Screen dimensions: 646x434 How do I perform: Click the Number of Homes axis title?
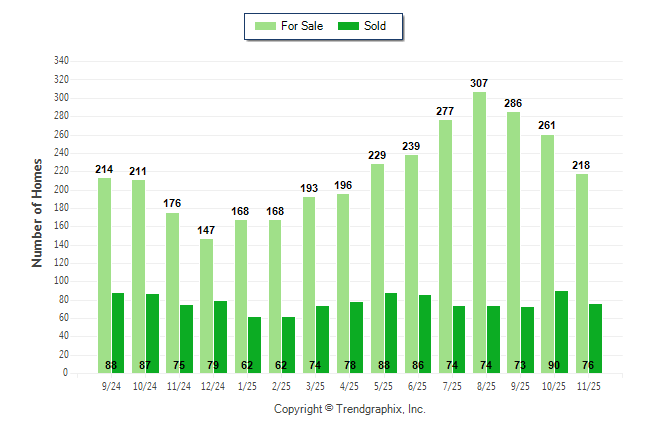click(37, 212)
